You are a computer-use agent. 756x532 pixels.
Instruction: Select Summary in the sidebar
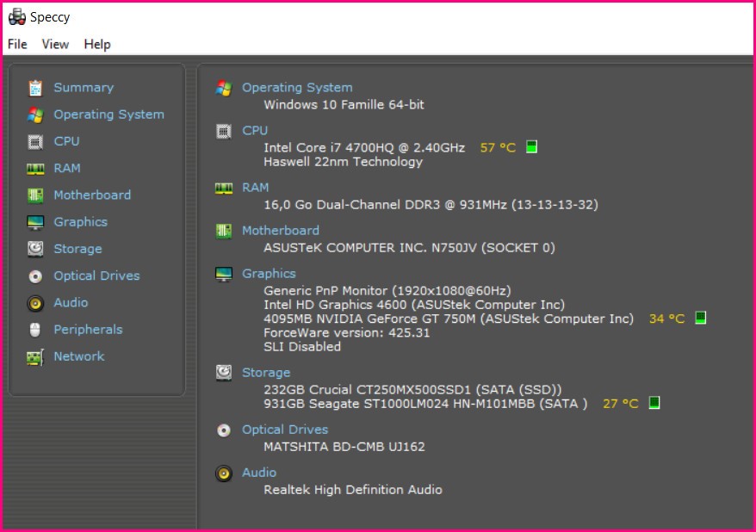click(84, 87)
